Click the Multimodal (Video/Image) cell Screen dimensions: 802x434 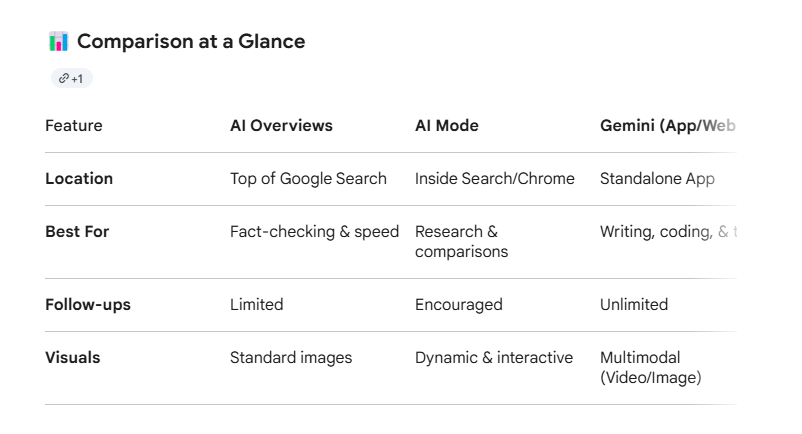651,368
